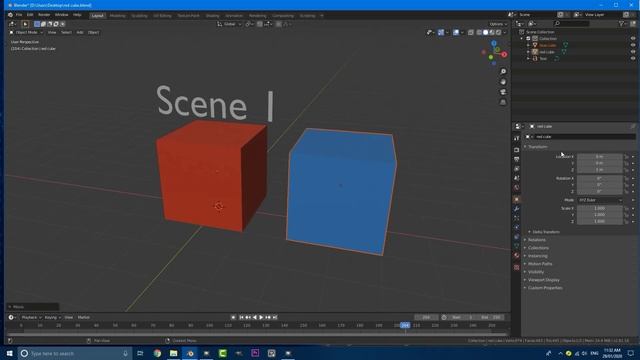Open the Active Tool settings tab
The height and width of the screenshot is (360, 640).
(516, 138)
